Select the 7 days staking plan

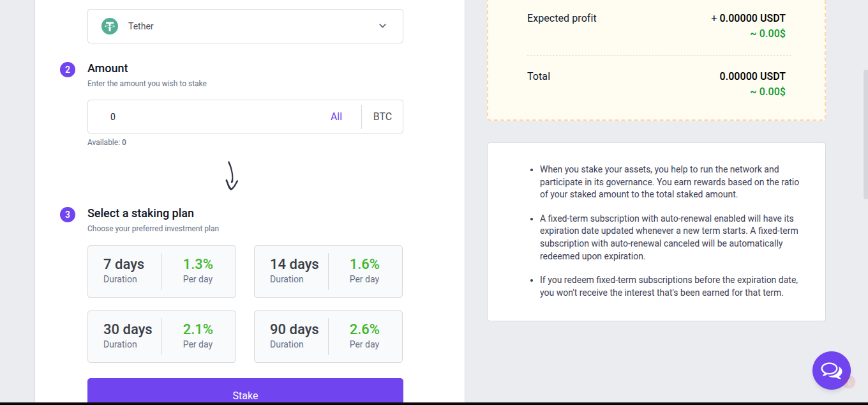(161, 271)
